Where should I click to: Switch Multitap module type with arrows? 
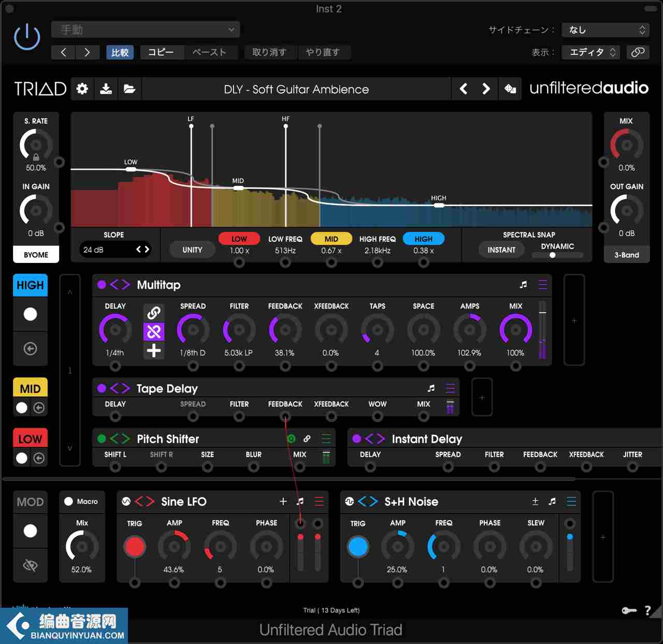pos(120,284)
